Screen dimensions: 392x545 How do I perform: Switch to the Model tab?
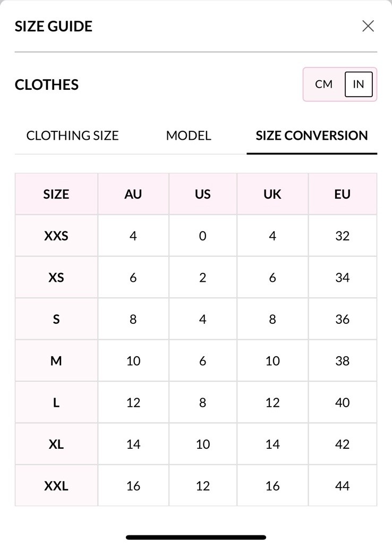point(189,136)
